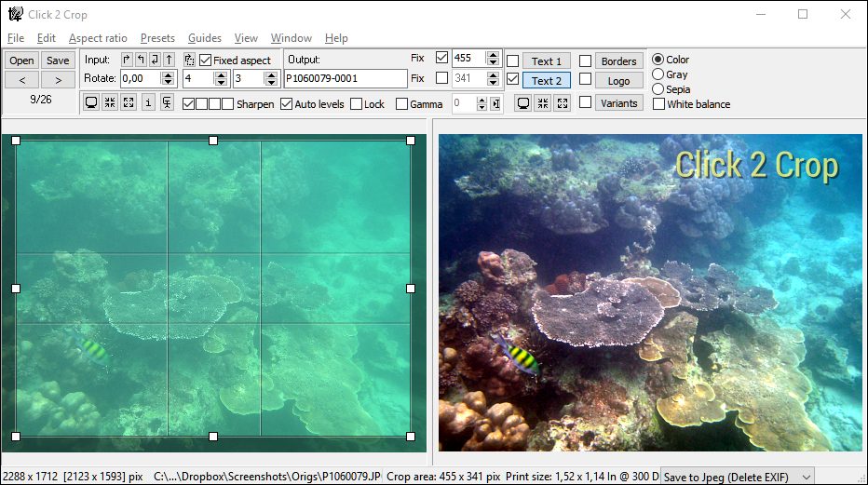The height and width of the screenshot is (485, 868).
Task: Open the Window menu
Action: [x=292, y=38]
